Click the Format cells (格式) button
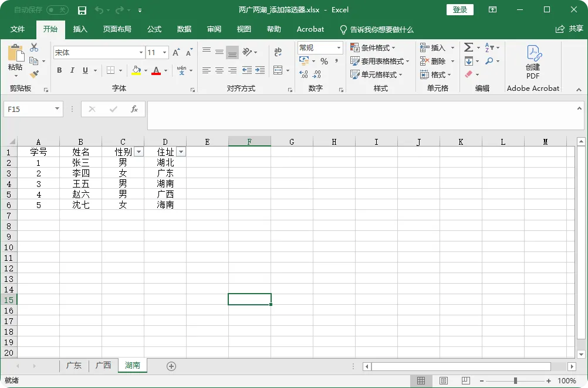This screenshot has width=588, height=388. point(436,74)
